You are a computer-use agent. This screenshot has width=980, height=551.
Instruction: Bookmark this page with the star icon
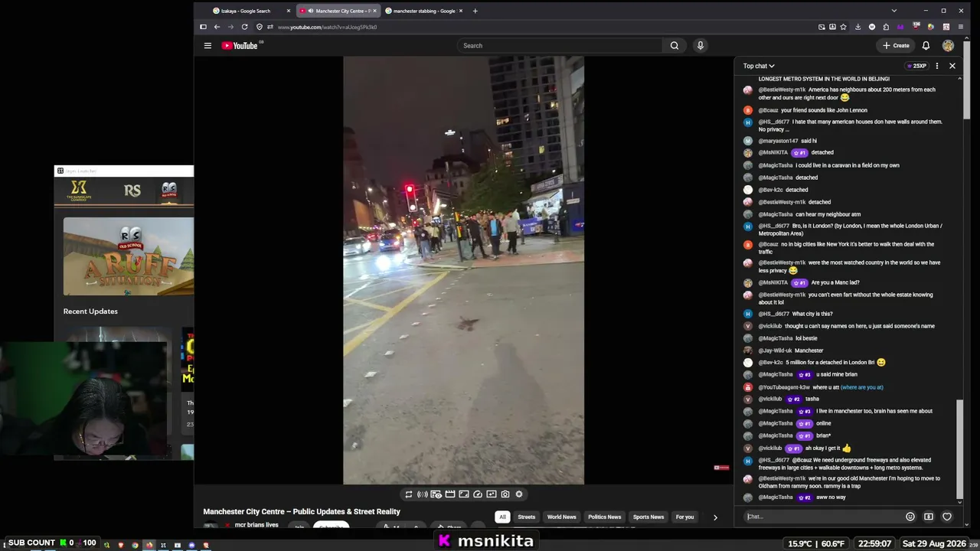[843, 27]
